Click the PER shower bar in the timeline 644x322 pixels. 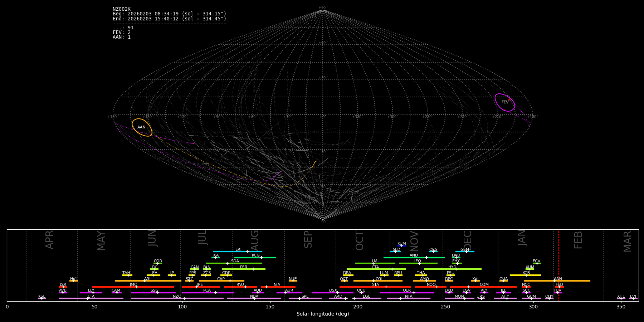(x=244, y=269)
